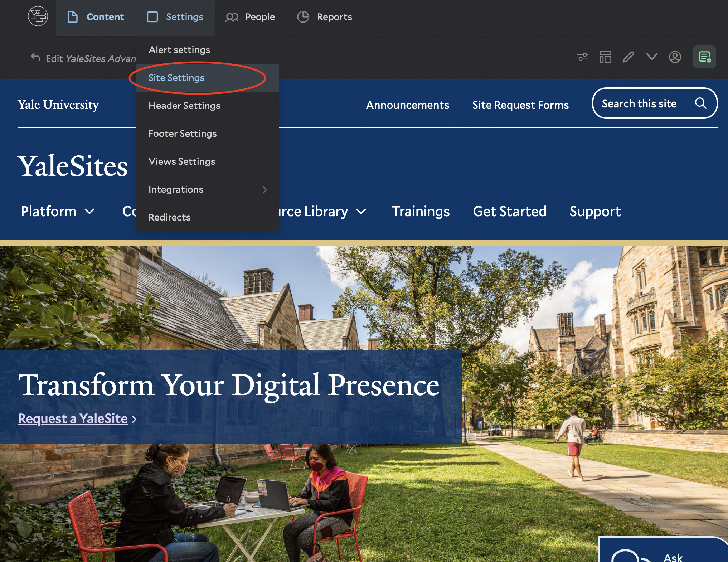The width and height of the screenshot is (728, 562).
Task: Select Views Settings entry
Action: pyautogui.click(x=208, y=161)
